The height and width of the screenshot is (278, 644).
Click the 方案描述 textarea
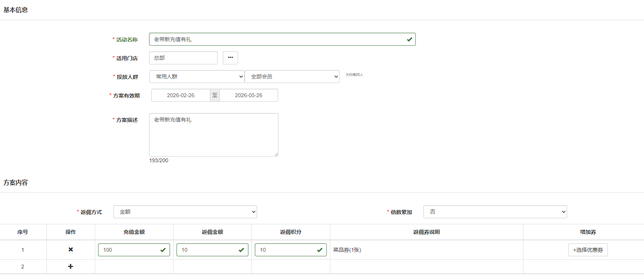213,134
